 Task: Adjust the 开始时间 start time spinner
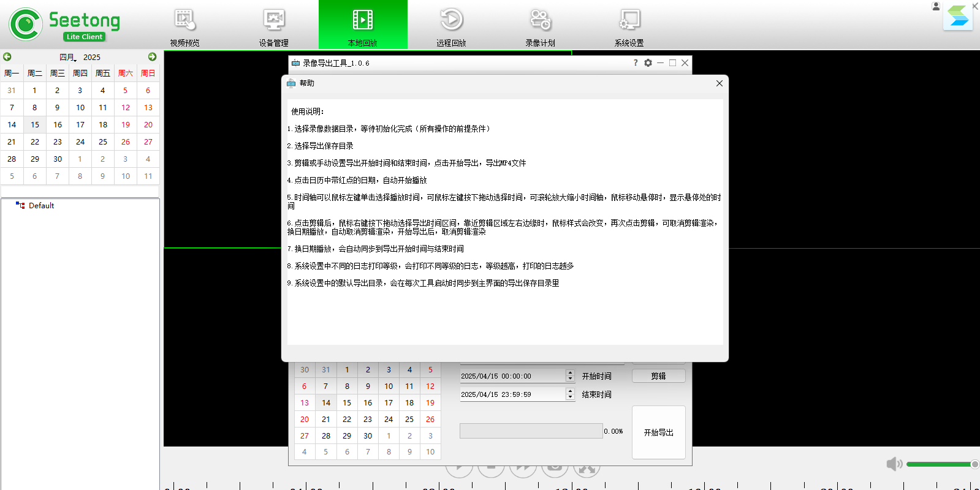[x=570, y=376]
